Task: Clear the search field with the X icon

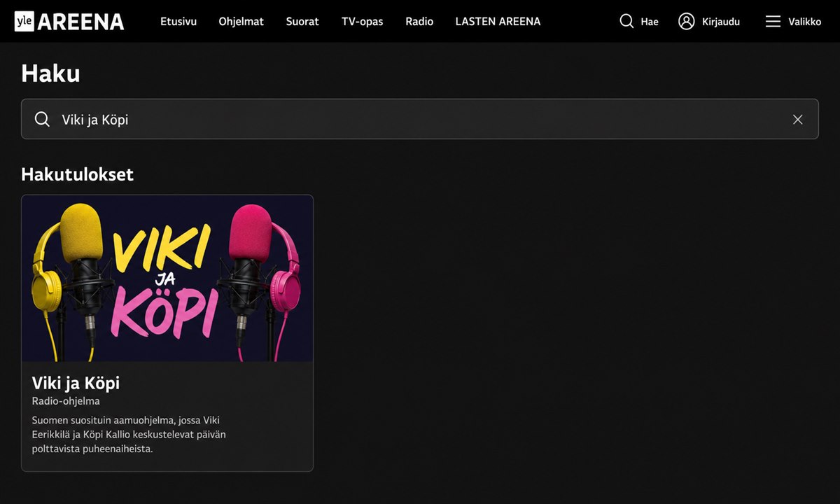Action: [x=797, y=119]
